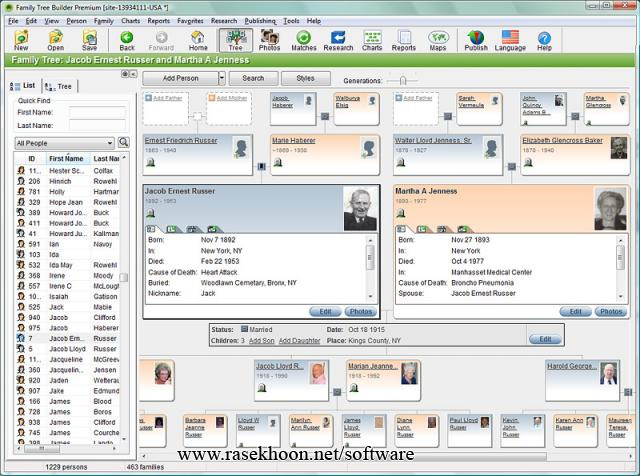Open the Reports menu
Viewport: 640px width, 476px height.
[x=158, y=20]
